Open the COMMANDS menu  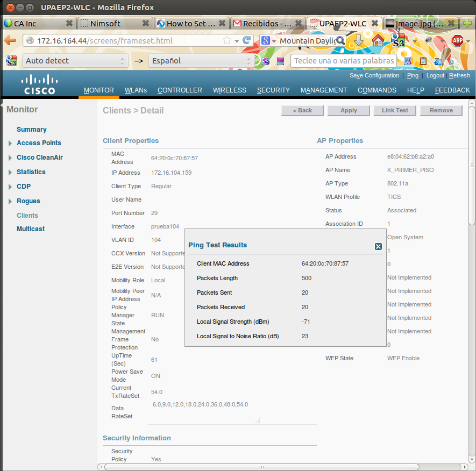pos(376,90)
